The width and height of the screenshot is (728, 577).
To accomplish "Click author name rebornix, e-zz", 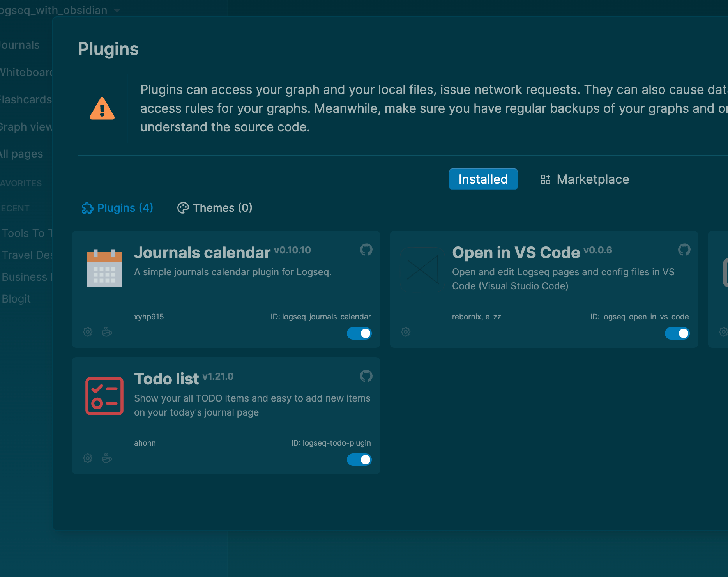I will coord(477,317).
